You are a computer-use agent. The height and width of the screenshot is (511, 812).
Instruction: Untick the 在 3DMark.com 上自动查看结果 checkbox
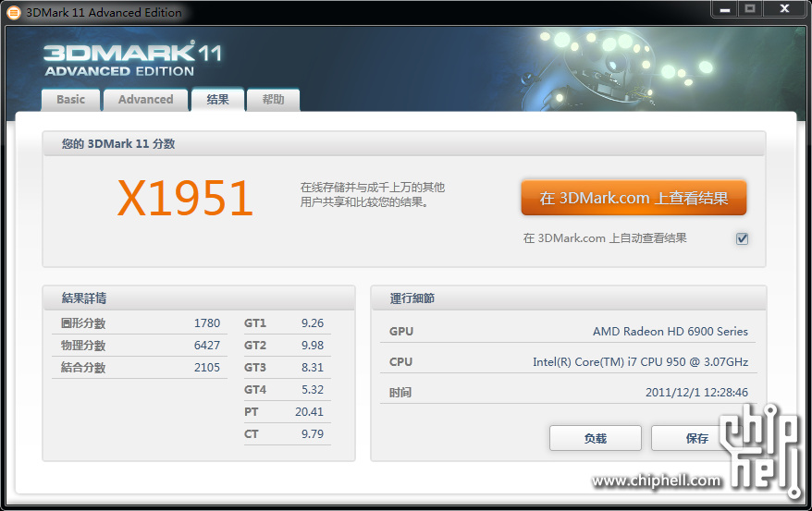[x=742, y=238]
